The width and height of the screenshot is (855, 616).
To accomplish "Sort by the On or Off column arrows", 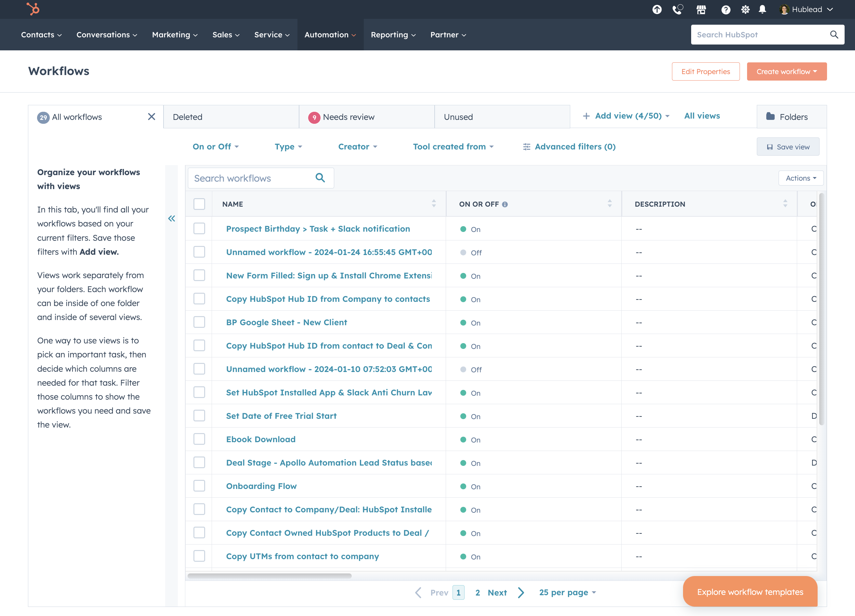I will pyautogui.click(x=610, y=204).
